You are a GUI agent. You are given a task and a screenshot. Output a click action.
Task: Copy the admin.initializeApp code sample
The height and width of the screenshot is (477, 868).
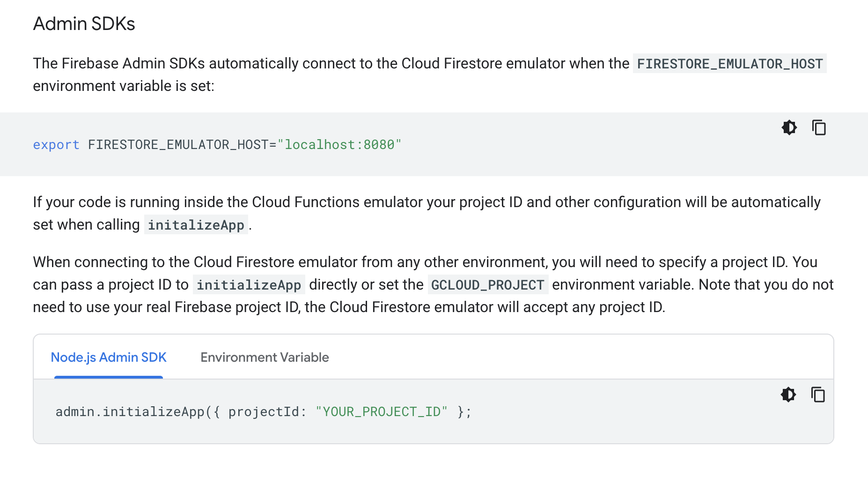(x=818, y=395)
